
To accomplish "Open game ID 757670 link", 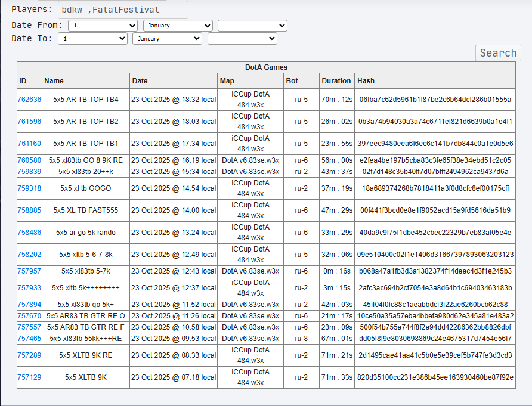I will coord(29,316).
